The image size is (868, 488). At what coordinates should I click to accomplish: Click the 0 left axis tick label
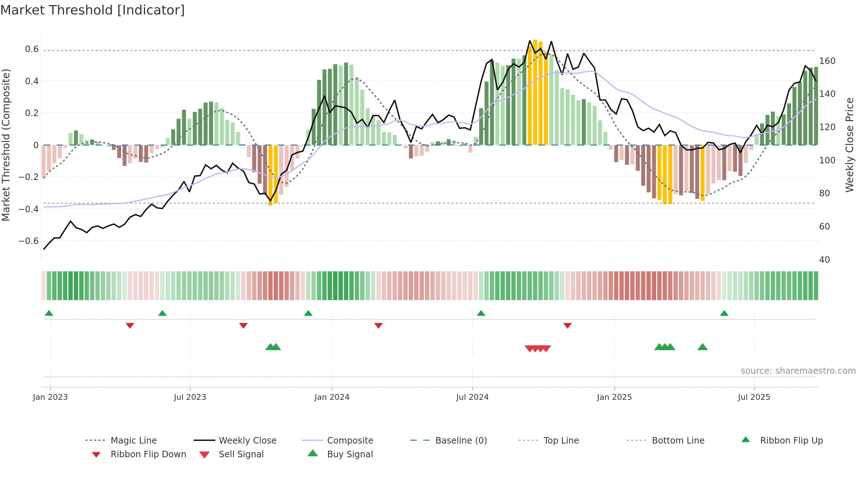pos(36,145)
